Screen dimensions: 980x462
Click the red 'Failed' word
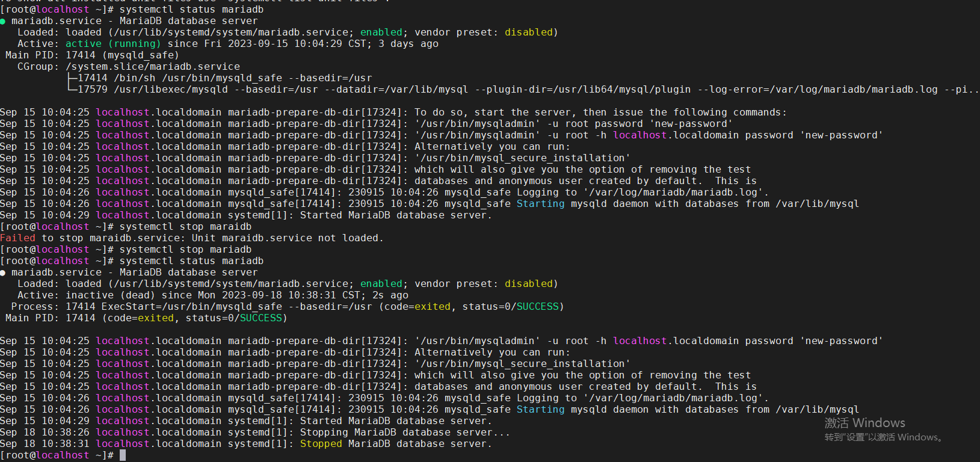(x=17, y=238)
